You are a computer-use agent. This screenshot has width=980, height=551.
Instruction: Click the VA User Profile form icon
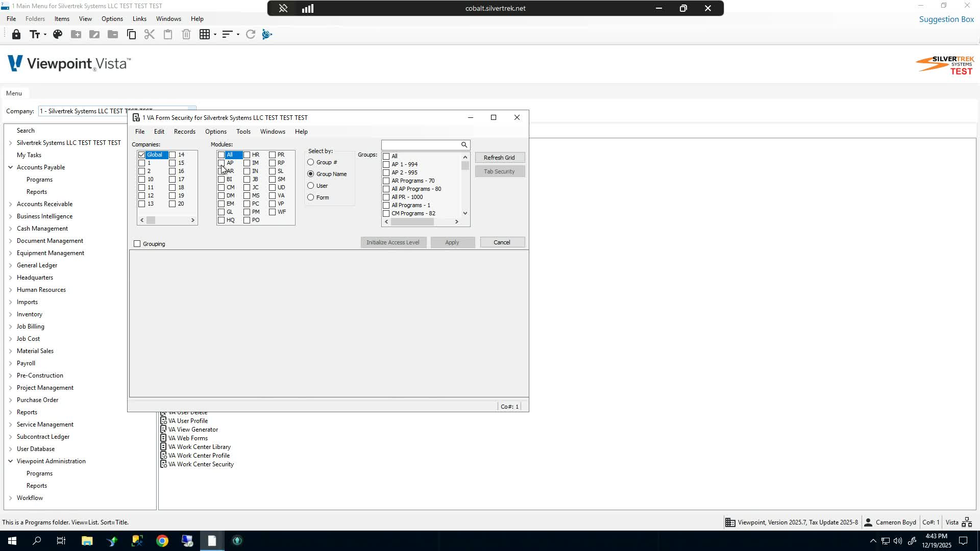coord(163,421)
